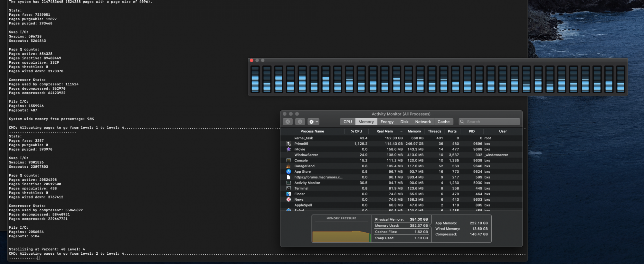Select the Finder process name

click(299, 194)
